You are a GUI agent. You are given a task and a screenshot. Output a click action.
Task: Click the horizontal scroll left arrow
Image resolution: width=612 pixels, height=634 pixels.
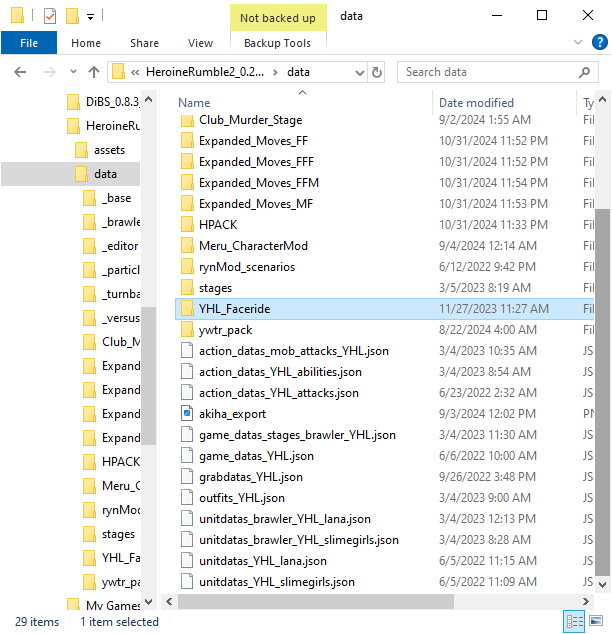coord(169,602)
